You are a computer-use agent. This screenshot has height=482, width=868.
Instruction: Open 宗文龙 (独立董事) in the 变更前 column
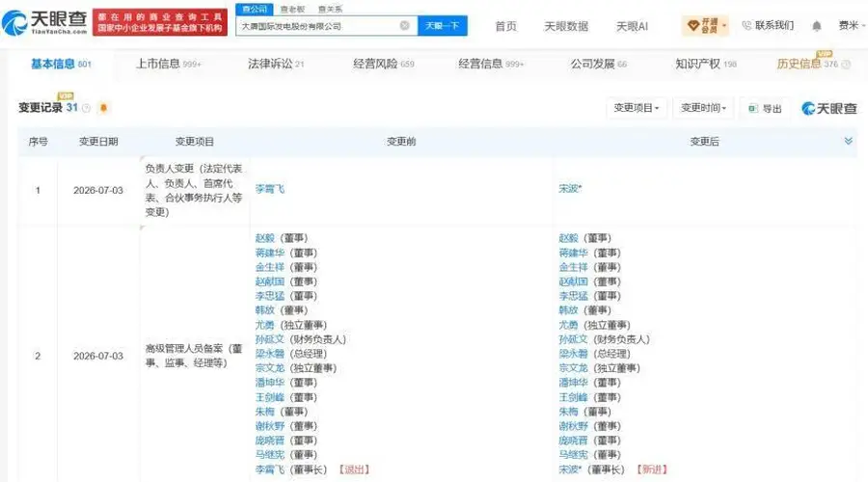click(270, 368)
